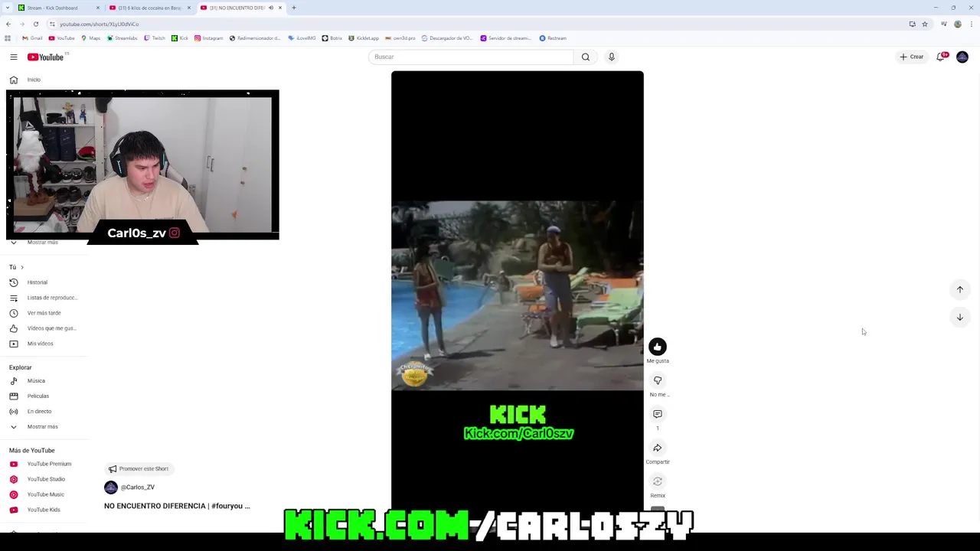This screenshot has height=551, width=980.
Task: Open the YouTube account avatar menu
Action: [x=962, y=57]
